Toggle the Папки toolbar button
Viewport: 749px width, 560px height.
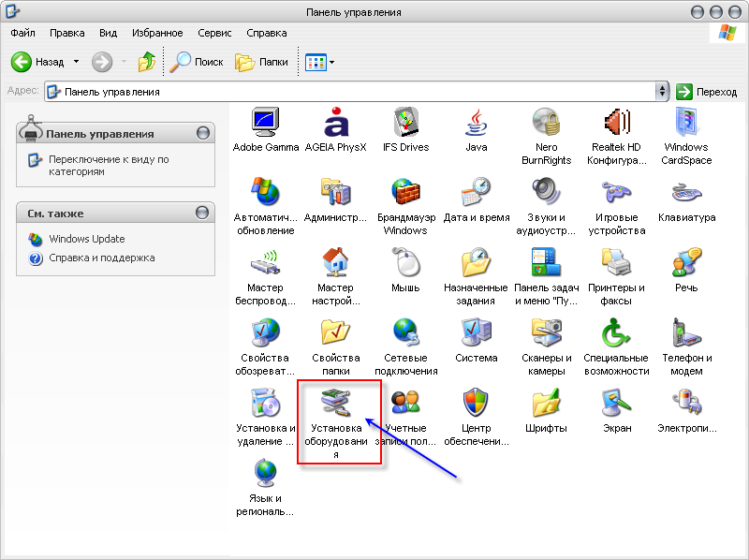click(261, 62)
